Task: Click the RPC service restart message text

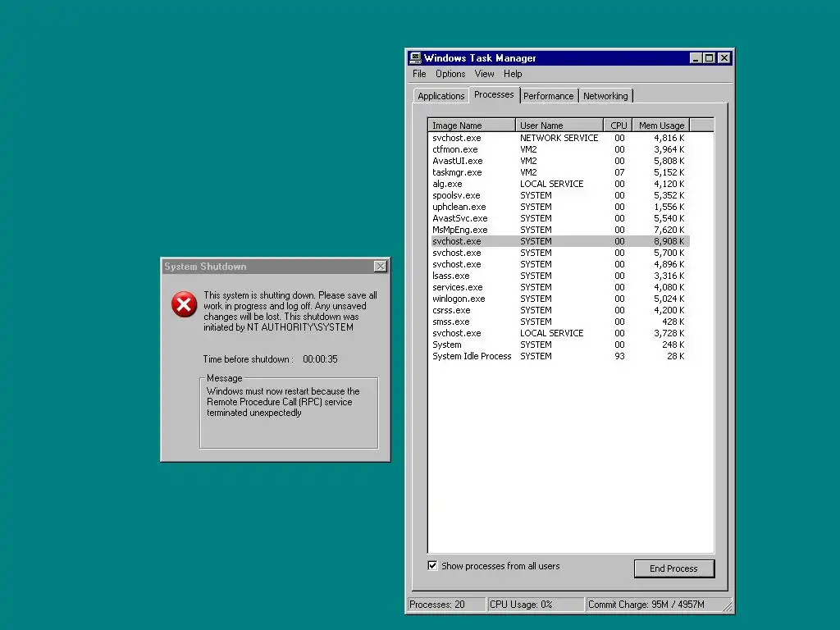Action: pyautogui.click(x=283, y=402)
